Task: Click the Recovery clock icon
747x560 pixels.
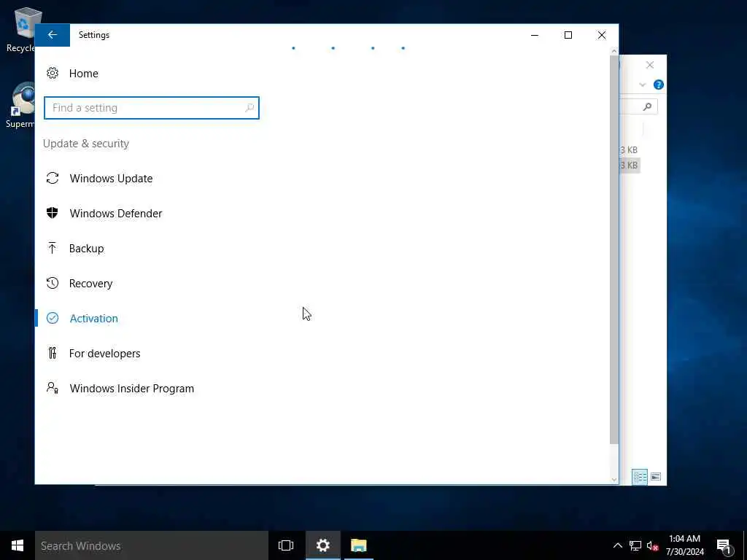Action: click(53, 283)
